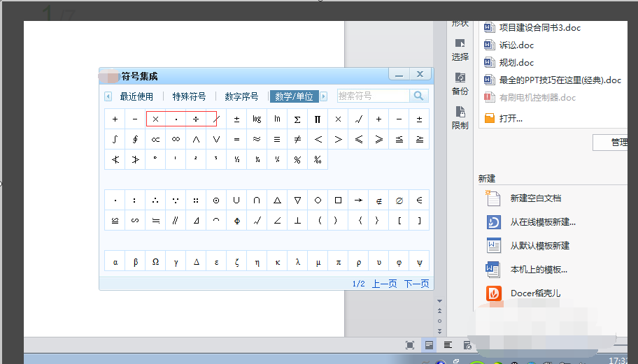Switch to 最近使用 tab

point(136,96)
